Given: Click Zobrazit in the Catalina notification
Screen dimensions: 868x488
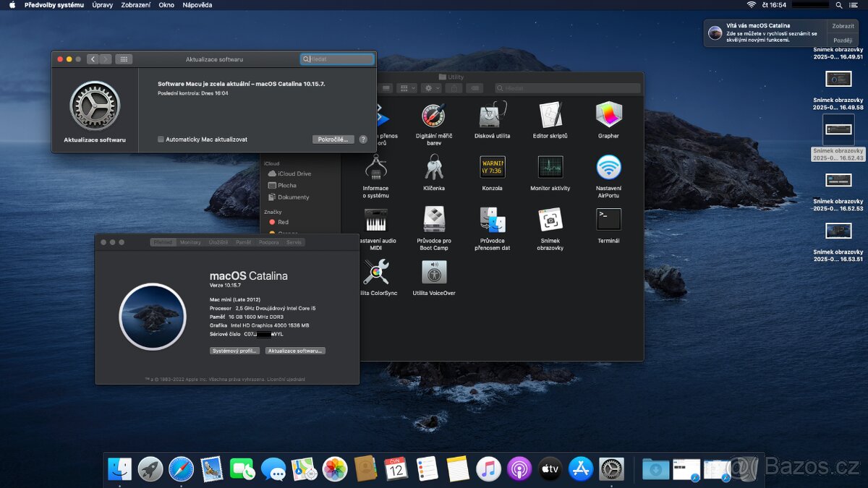Looking at the screenshot, I should point(843,26).
